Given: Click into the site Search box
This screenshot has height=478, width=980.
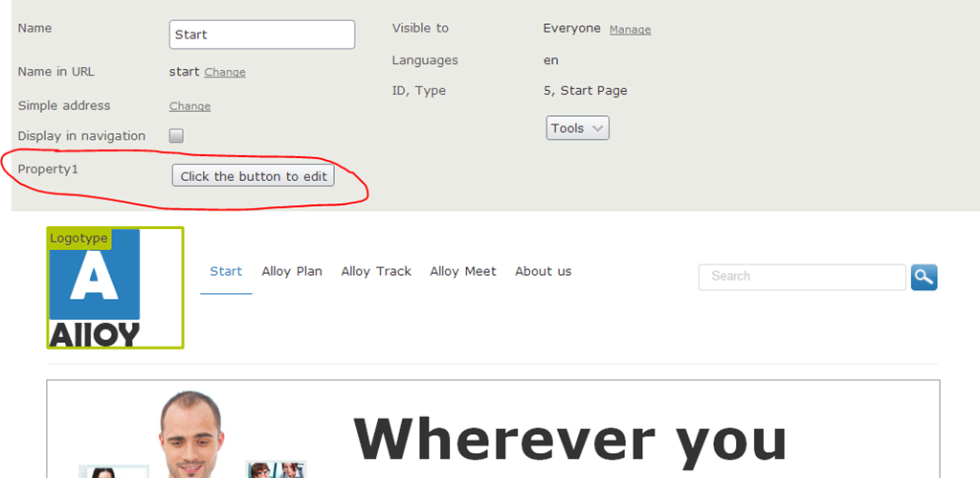Looking at the screenshot, I should 801,277.
